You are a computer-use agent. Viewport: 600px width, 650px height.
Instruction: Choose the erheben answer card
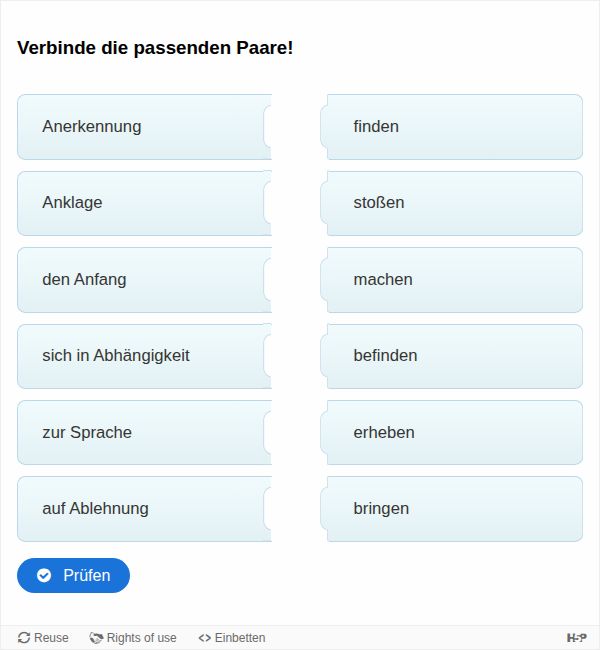(x=454, y=433)
